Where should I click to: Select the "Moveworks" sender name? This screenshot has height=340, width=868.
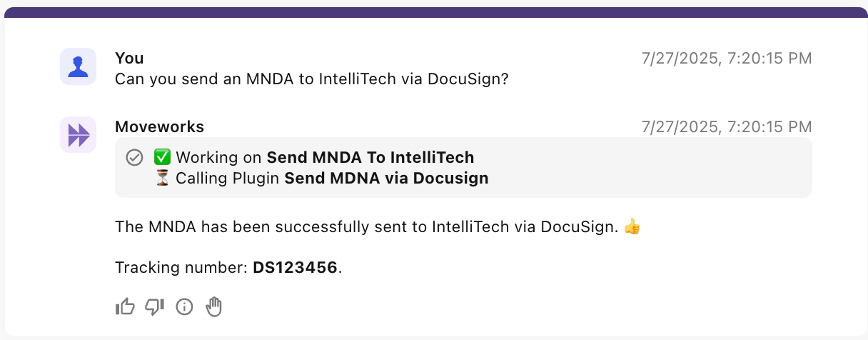pos(159,126)
